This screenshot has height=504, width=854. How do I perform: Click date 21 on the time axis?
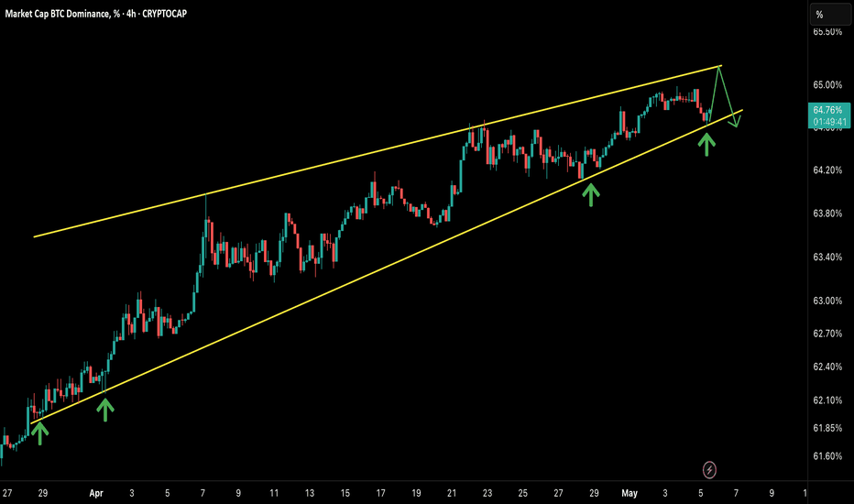pos(452,493)
